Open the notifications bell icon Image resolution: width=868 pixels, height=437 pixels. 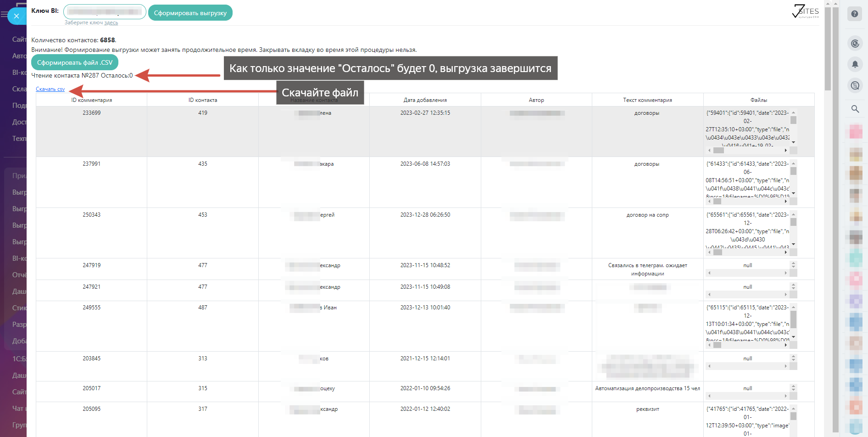click(x=855, y=64)
